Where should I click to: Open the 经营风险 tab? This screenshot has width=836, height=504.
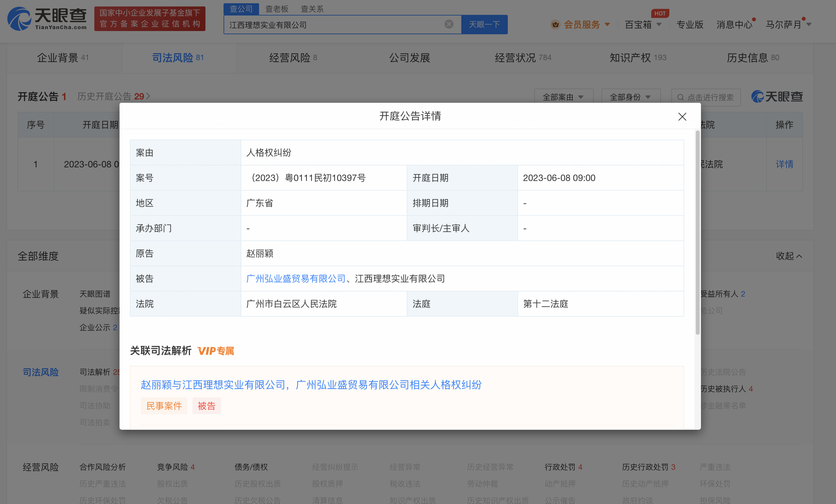coord(293,58)
